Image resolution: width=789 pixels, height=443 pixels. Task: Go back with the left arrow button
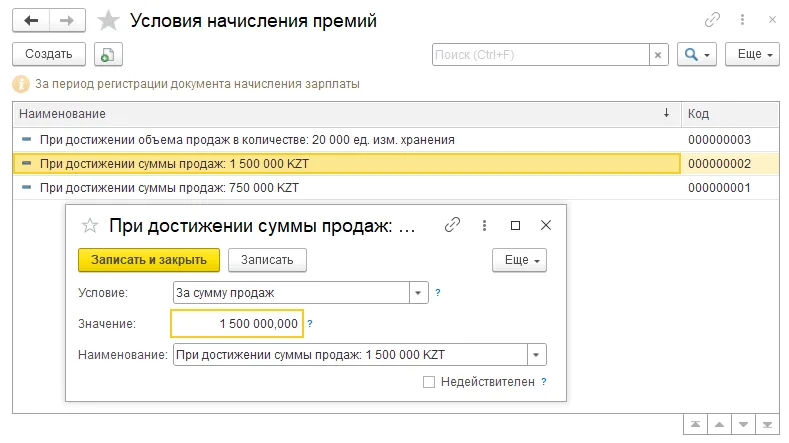pyautogui.click(x=31, y=21)
